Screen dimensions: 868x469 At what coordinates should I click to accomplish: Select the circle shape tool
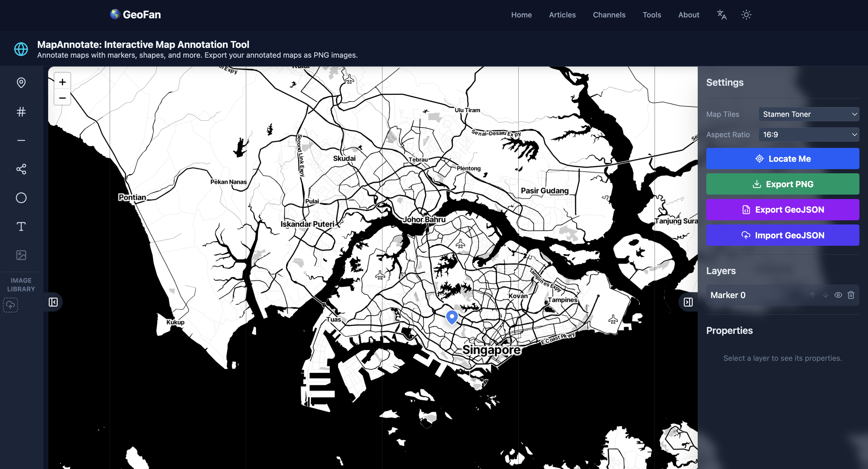click(21, 198)
